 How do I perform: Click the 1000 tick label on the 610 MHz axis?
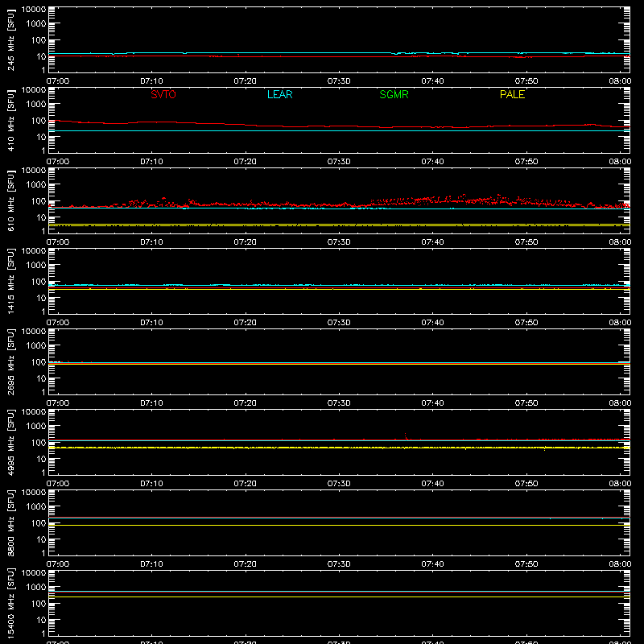(x=36, y=184)
